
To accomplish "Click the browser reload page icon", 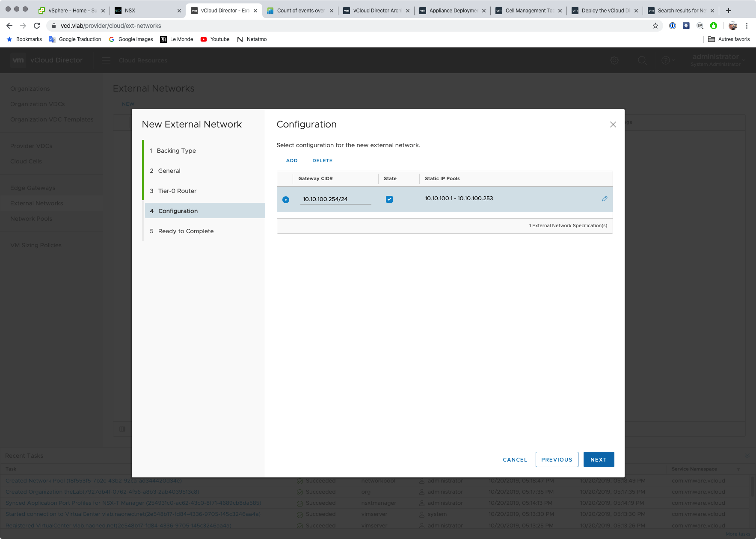I will click(x=37, y=26).
